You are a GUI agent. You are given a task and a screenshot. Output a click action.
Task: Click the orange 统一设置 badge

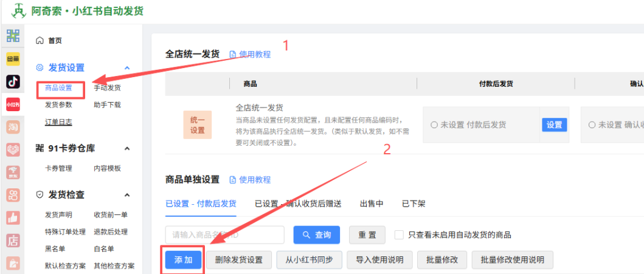pyautogui.click(x=198, y=125)
